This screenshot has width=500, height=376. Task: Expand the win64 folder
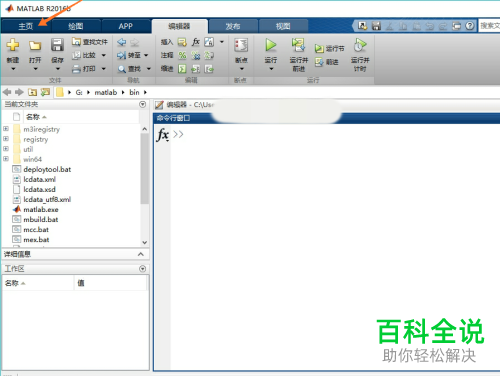point(6,159)
